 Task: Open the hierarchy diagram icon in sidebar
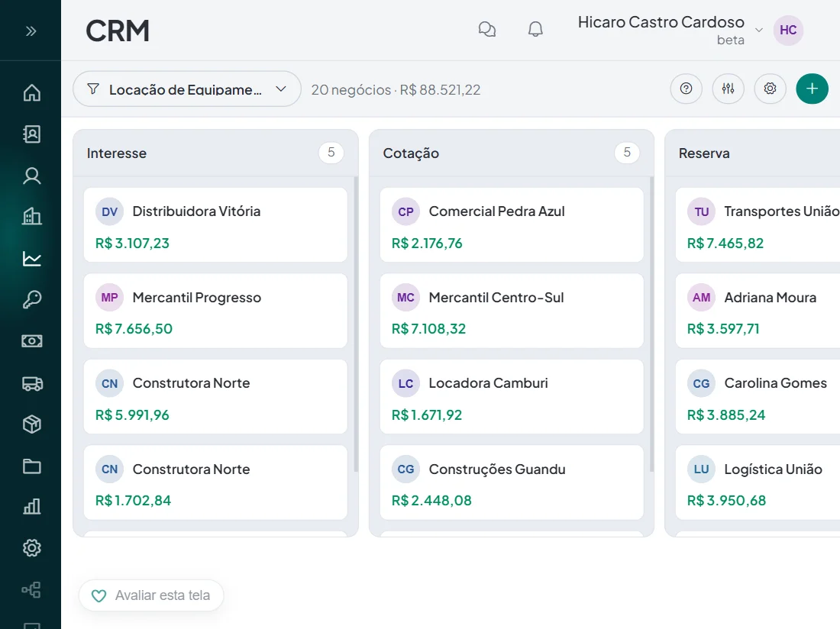coord(31,589)
